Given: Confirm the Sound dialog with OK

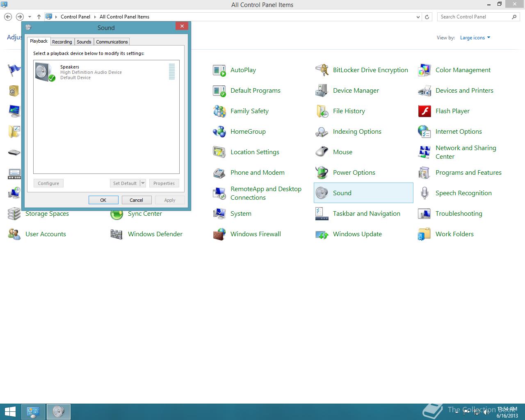Looking at the screenshot, I should tap(103, 200).
